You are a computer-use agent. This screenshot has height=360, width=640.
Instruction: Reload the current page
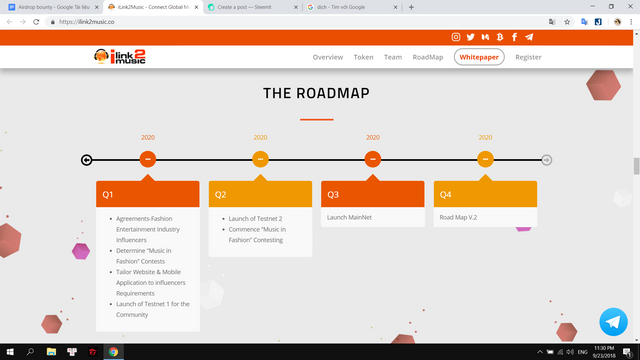(36, 22)
